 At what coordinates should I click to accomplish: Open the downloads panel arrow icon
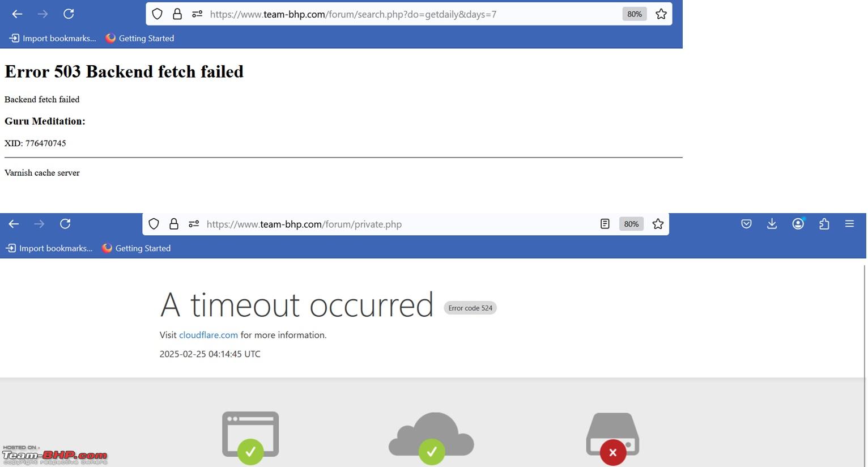(772, 224)
